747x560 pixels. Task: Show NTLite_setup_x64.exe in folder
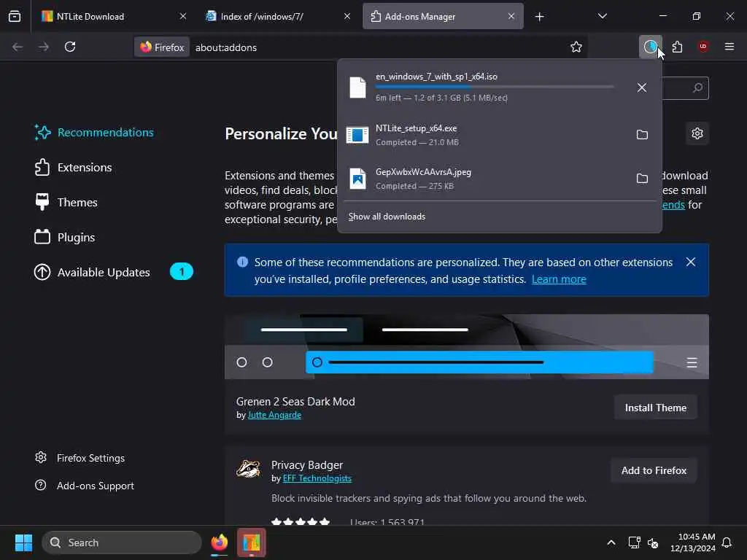coord(642,135)
